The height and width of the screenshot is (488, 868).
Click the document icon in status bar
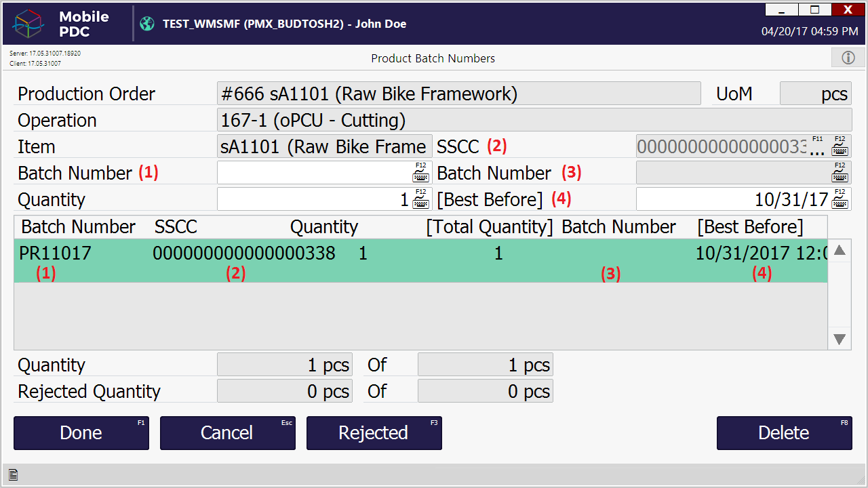click(13, 475)
